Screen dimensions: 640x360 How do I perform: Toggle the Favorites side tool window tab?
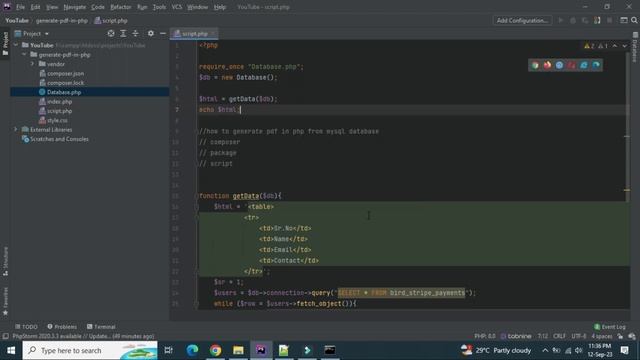[x=5, y=301]
